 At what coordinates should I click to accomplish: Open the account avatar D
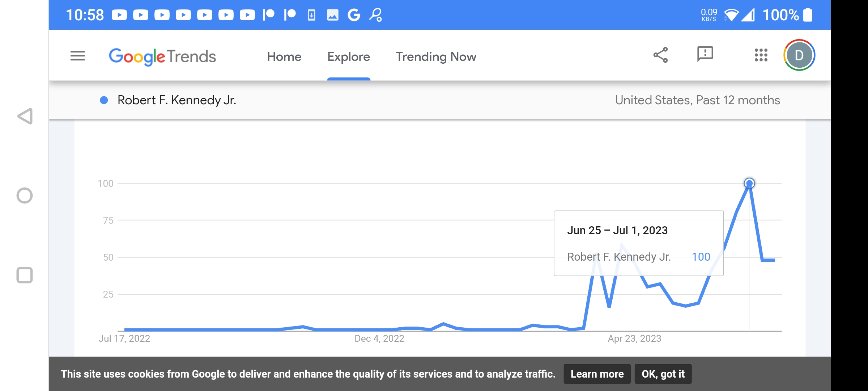point(799,55)
